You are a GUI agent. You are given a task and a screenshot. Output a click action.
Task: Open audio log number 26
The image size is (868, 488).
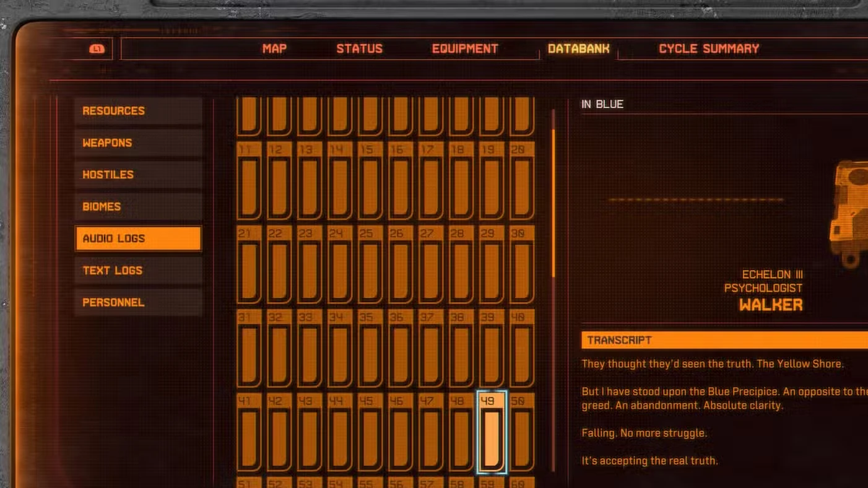(x=401, y=264)
